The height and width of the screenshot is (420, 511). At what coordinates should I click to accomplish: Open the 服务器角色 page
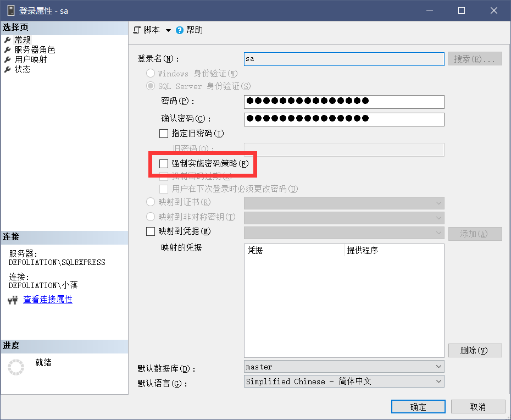pyautogui.click(x=35, y=50)
